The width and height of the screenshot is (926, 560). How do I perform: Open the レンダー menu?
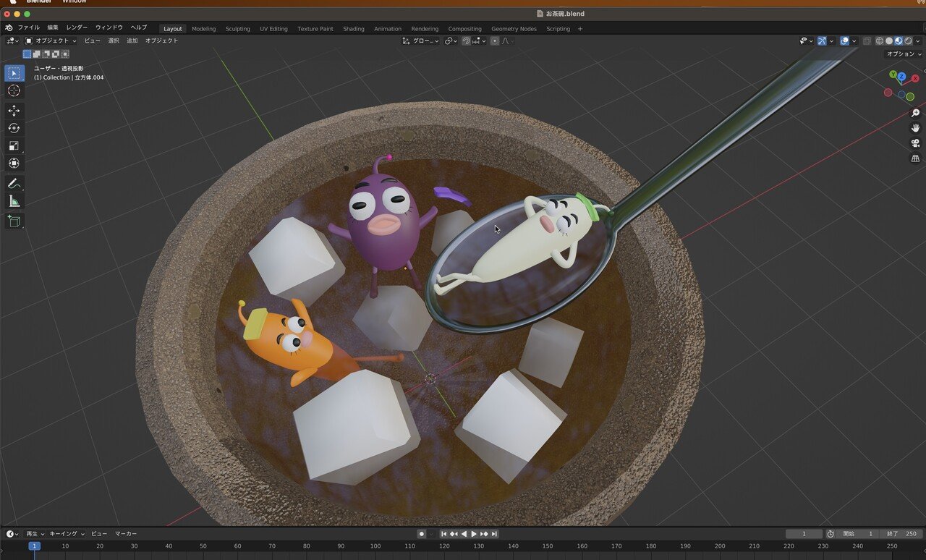77,27
